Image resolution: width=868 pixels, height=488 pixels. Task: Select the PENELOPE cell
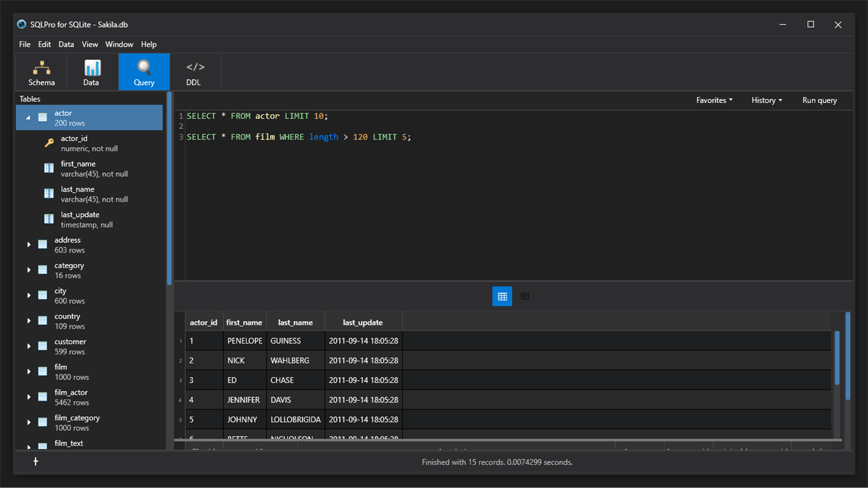coord(245,340)
